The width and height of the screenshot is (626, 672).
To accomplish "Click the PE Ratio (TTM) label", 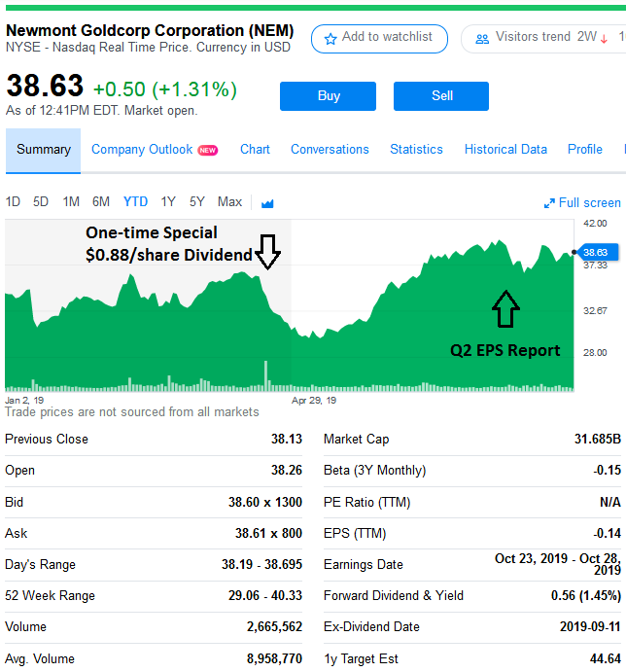I will pos(367,502).
